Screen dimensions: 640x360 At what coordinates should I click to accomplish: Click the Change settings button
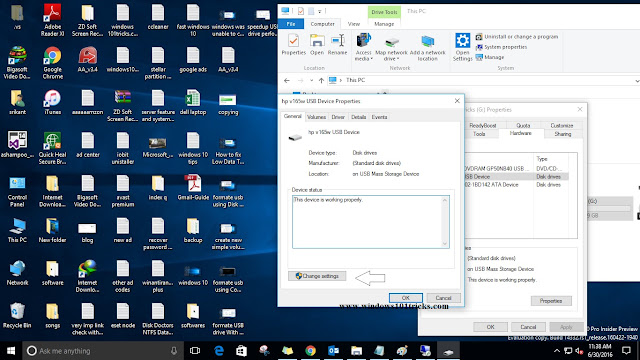click(x=317, y=276)
